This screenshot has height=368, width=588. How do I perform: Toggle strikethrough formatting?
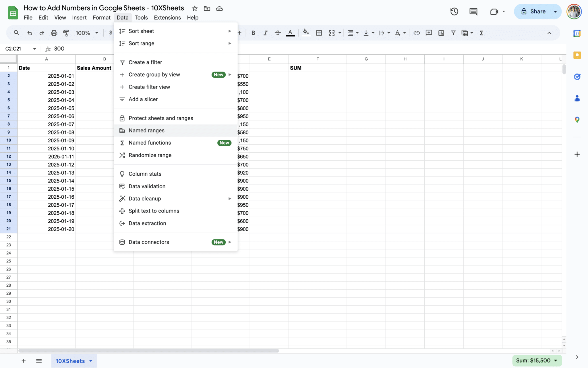click(278, 33)
